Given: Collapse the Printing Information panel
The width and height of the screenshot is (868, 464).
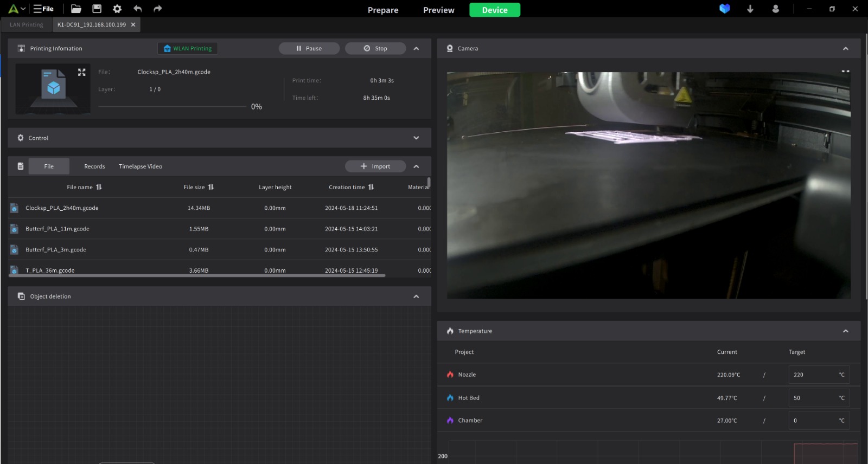Looking at the screenshot, I should (416, 48).
